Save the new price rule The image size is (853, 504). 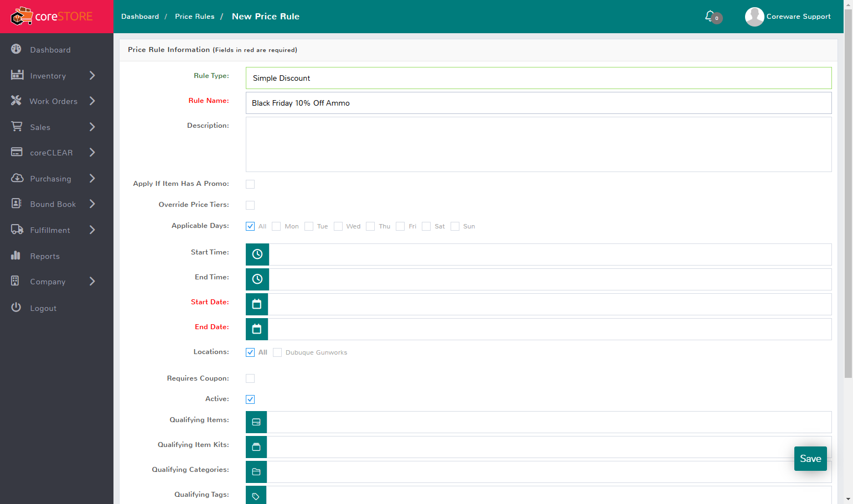tap(810, 459)
